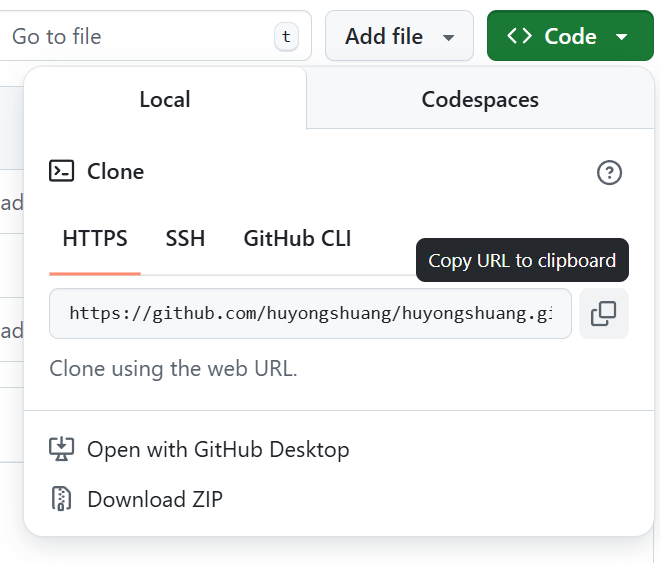Click the angle brackets icon on Code button
This screenshot has width=660, height=563.
tap(519, 36)
